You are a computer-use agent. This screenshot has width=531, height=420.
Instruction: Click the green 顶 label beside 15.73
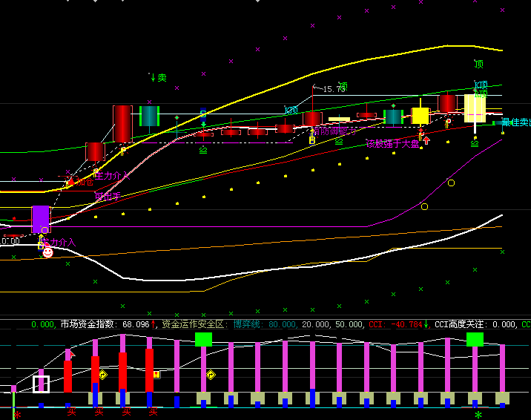343,86
